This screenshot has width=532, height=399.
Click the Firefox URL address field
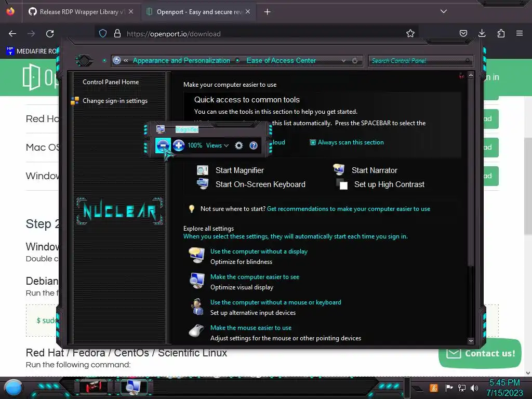point(256,34)
